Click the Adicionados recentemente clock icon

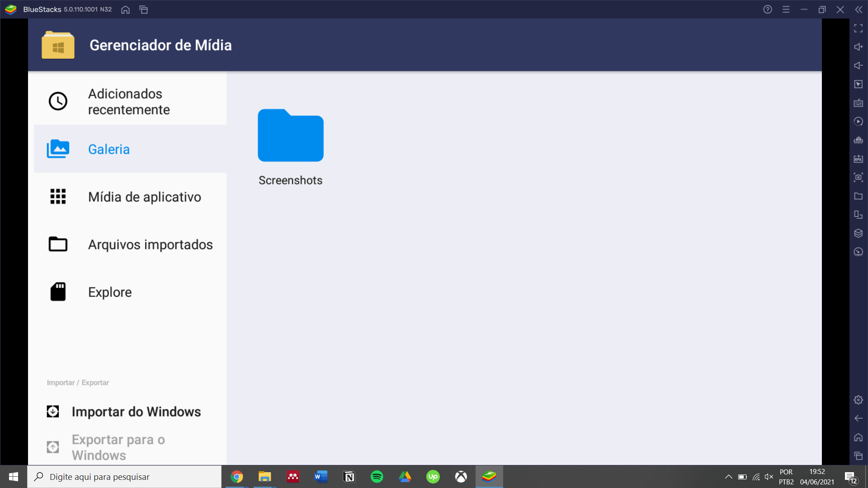coord(58,101)
